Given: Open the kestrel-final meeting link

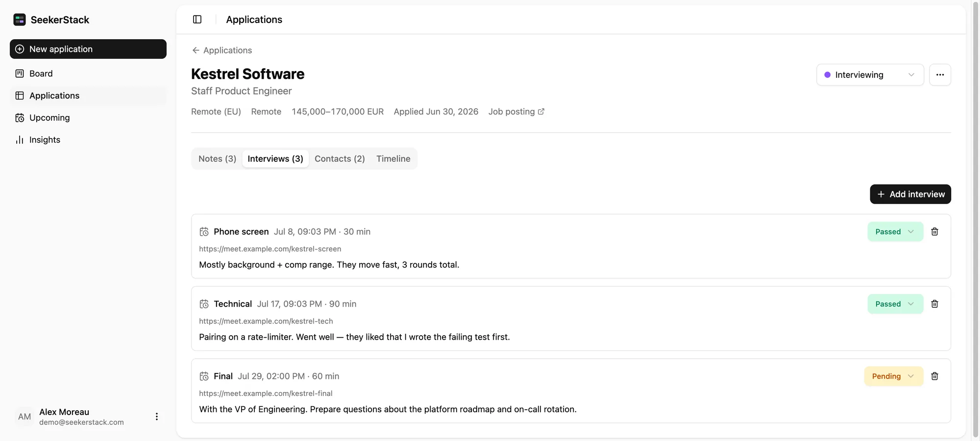Looking at the screenshot, I should click(266, 393).
